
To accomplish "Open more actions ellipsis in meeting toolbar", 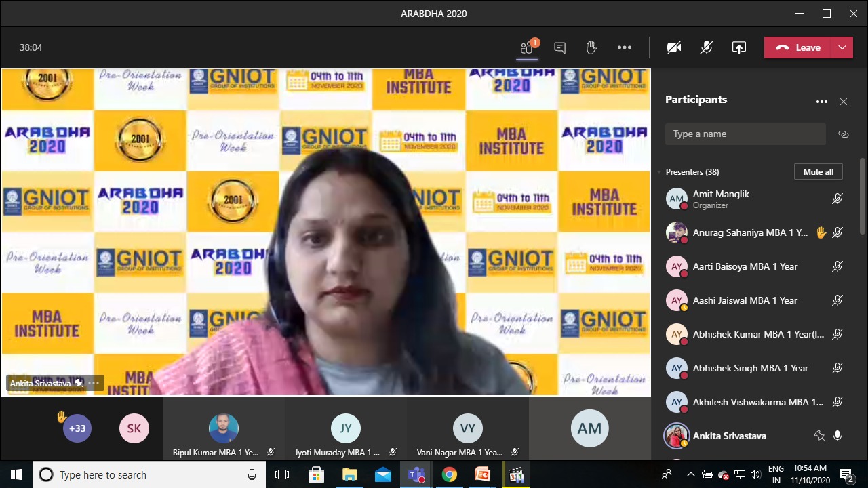I will pyautogui.click(x=625, y=47).
